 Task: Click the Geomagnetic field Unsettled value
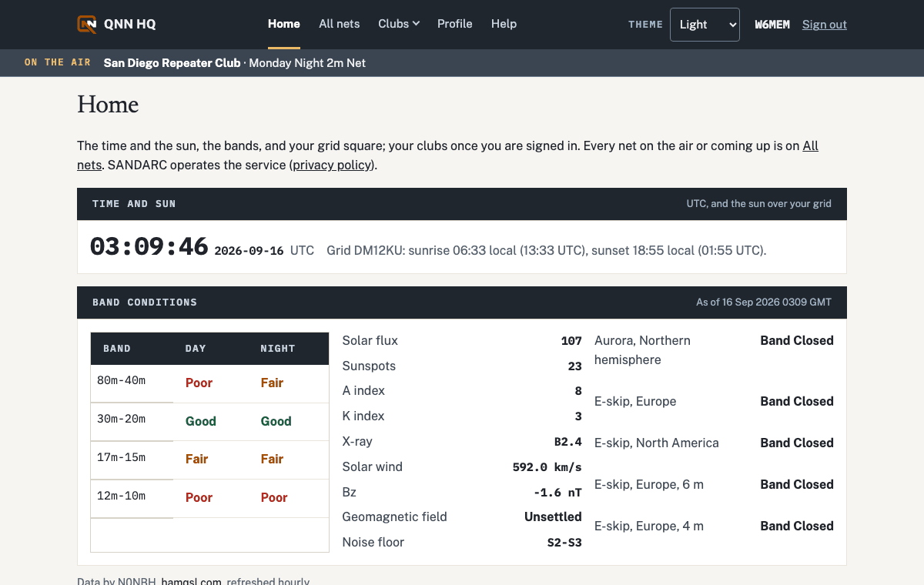point(553,516)
